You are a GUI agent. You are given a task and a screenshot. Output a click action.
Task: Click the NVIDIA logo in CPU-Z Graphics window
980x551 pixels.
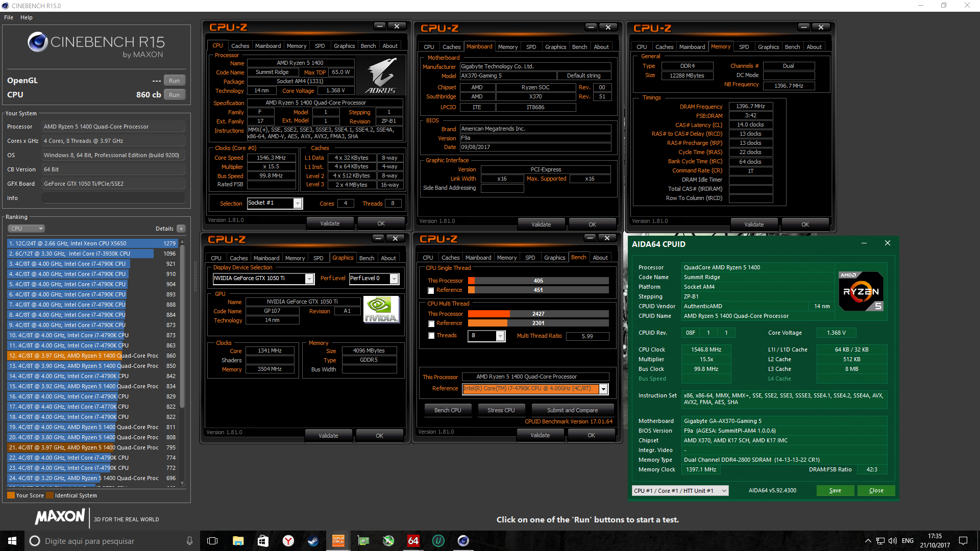[x=381, y=310]
